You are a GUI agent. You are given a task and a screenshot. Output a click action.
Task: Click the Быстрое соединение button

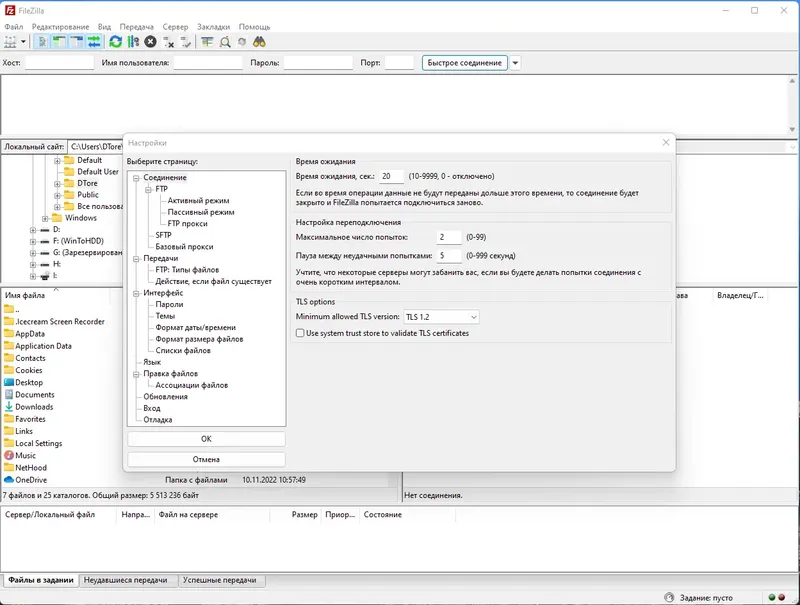(x=465, y=63)
